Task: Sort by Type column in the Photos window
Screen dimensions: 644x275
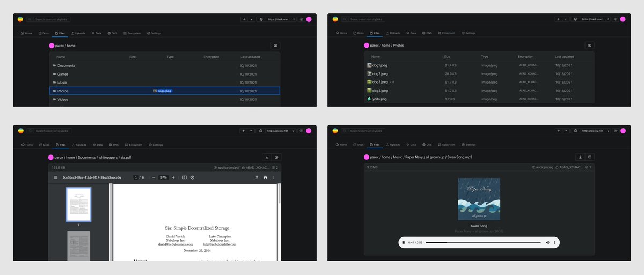Action: tap(485, 56)
